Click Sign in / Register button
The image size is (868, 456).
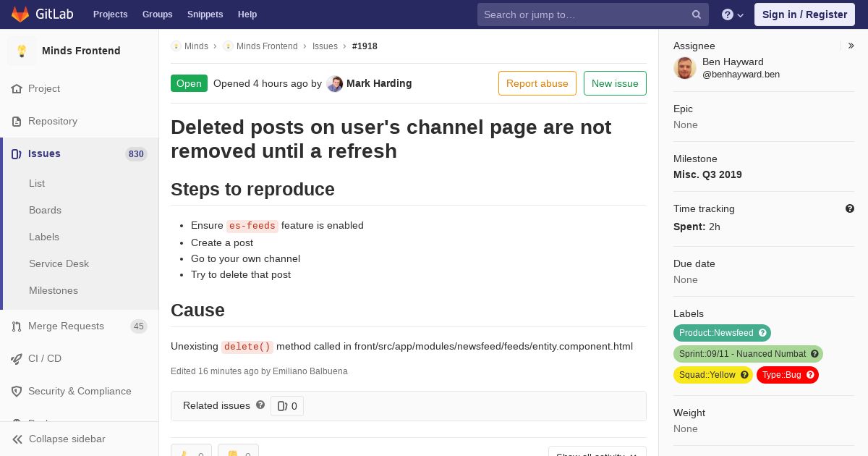pyautogui.click(x=804, y=14)
